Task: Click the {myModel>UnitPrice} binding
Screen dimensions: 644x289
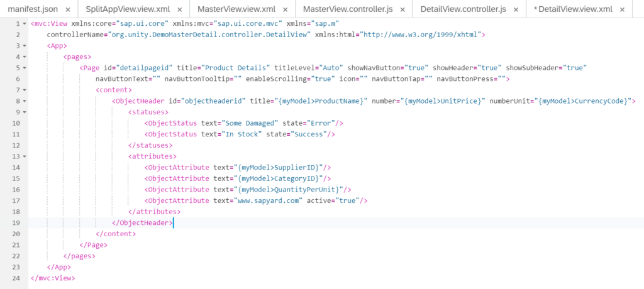Action: 443,101
